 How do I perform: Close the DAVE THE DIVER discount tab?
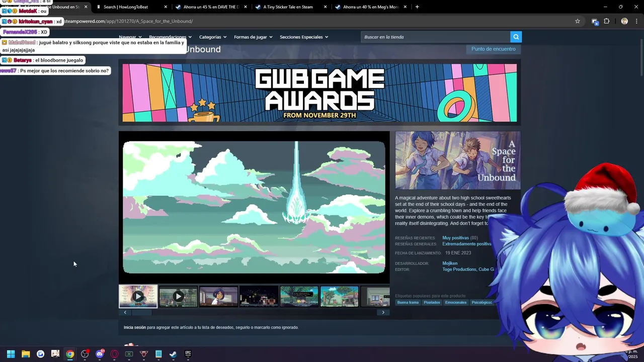coord(246,7)
